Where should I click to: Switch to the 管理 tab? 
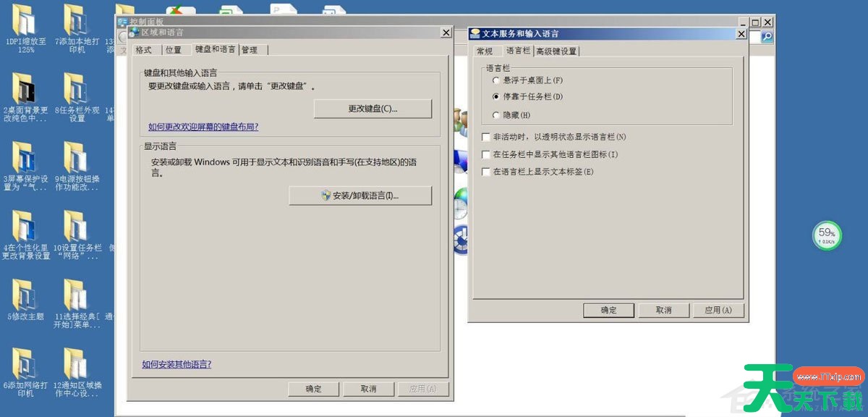click(253, 50)
